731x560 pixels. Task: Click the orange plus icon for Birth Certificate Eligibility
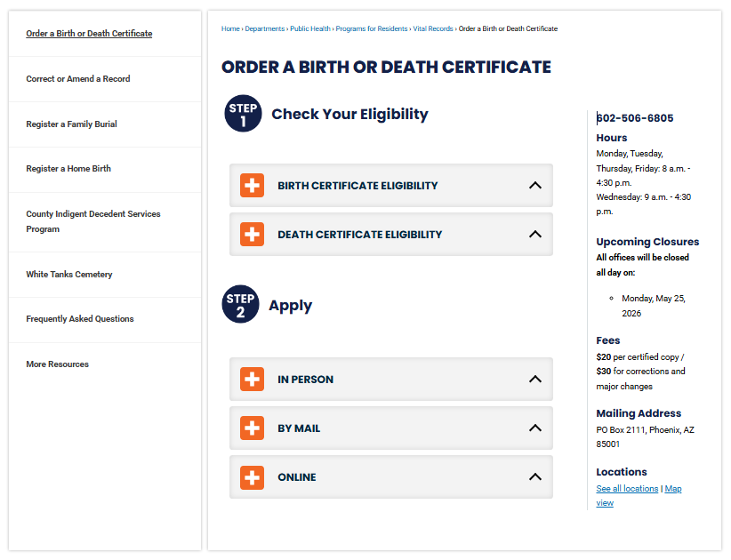(253, 186)
